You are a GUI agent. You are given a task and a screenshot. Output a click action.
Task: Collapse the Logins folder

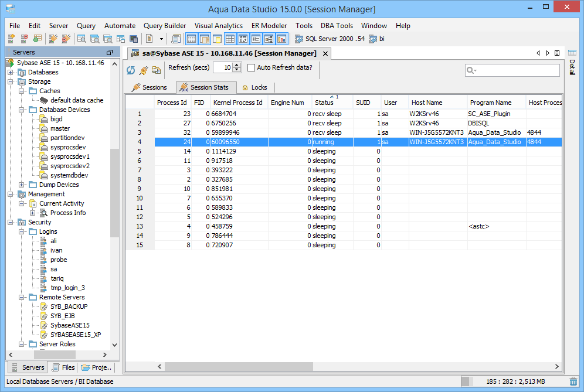tap(21, 232)
